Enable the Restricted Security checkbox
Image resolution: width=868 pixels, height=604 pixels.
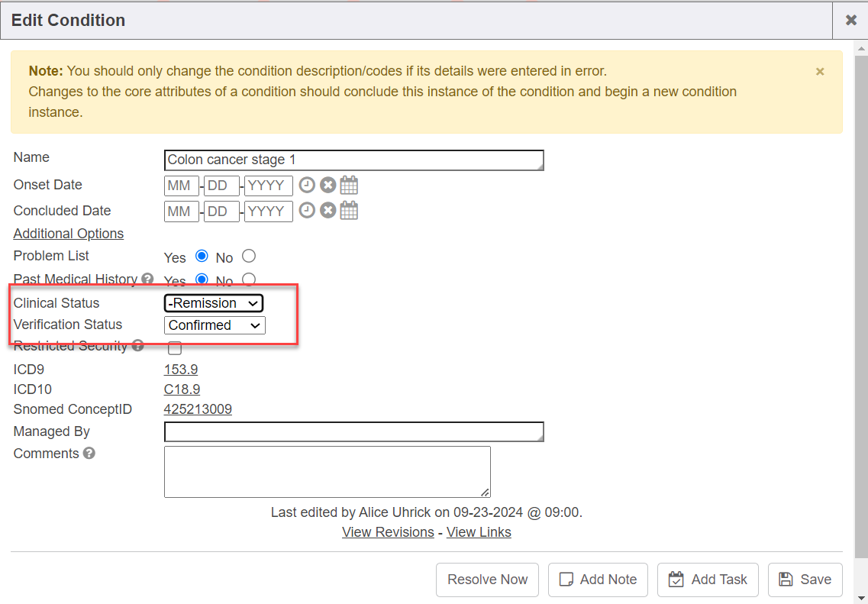pos(175,348)
